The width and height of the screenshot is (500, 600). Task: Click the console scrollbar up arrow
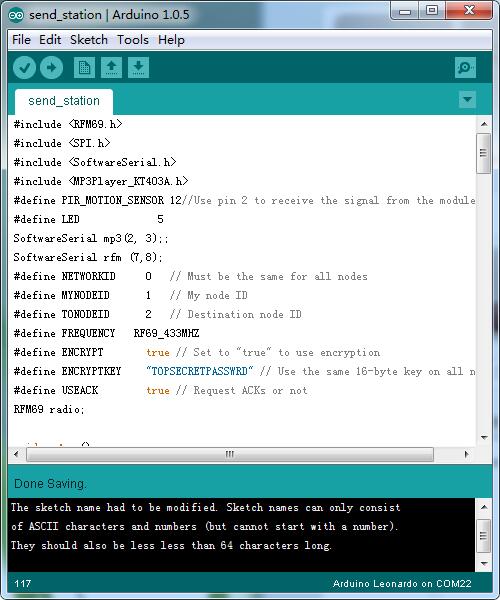point(484,507)
